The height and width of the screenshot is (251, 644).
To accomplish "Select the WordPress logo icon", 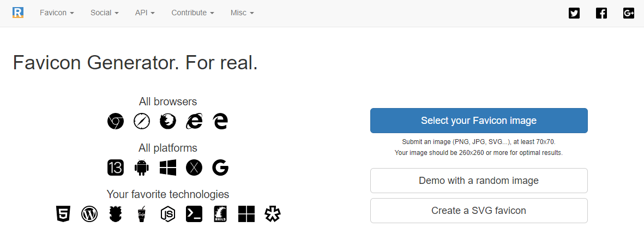I will tap(89, 214).
